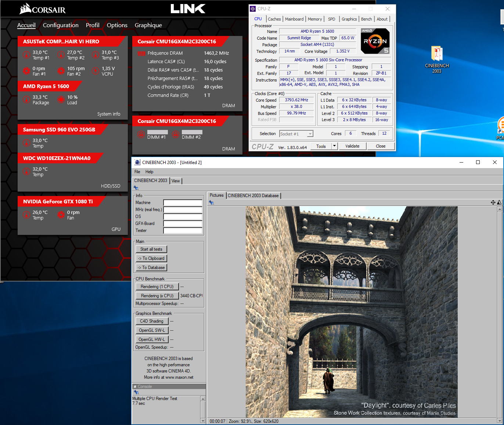This screenshot has height=425, width=504.
Task: Open the Help menu in CINEBENCH
Action: tap(149, 172)
